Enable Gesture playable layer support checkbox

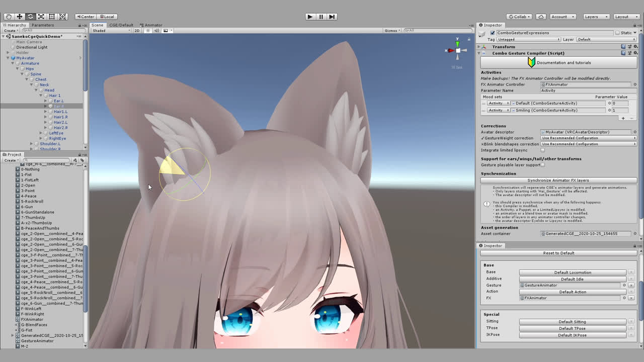pos(543,165)
